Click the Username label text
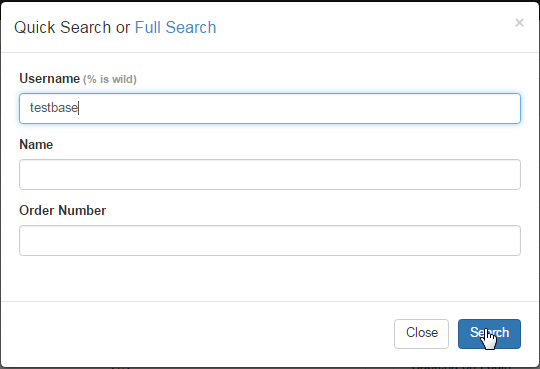 pyautogui.click(x=50, y=79)
